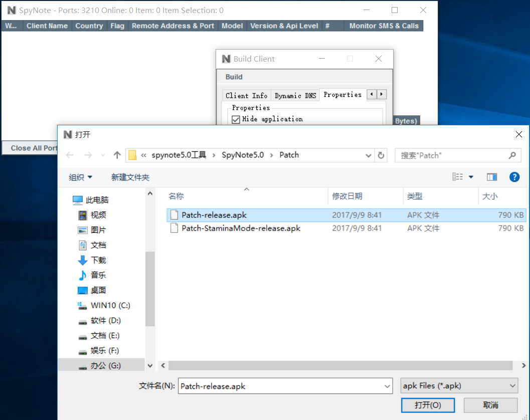
Task: Expand the file name history dropdown
Action: point(388,386)
